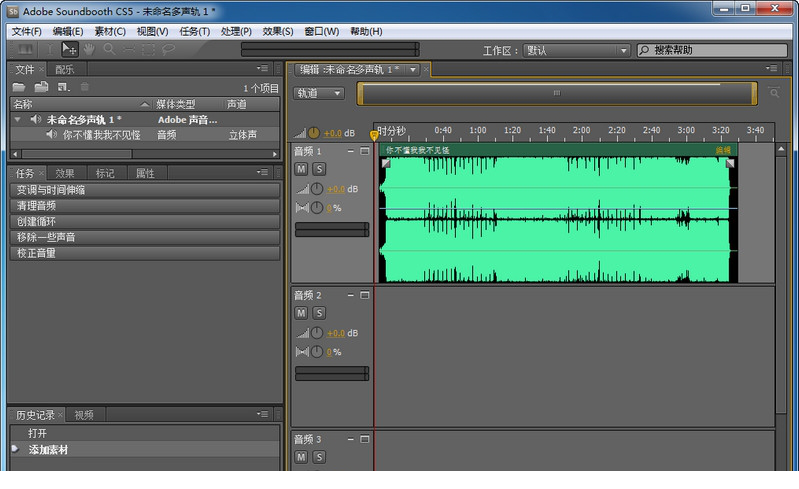Click the 创建循环 task button
Viewport: 799px width, 489px height.
click(145, 222)
